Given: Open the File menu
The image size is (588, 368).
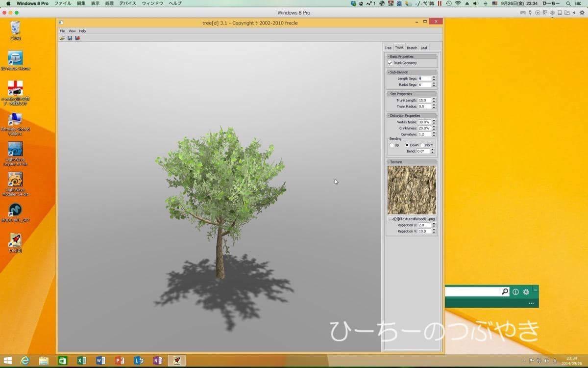Looking at the screenshot, I should click(62, 31).
